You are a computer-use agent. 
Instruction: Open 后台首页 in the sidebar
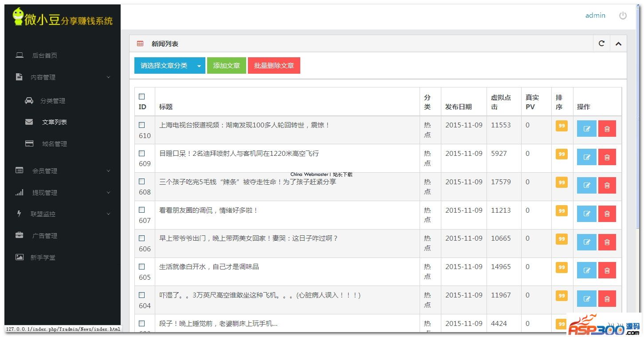pos(44,56)
